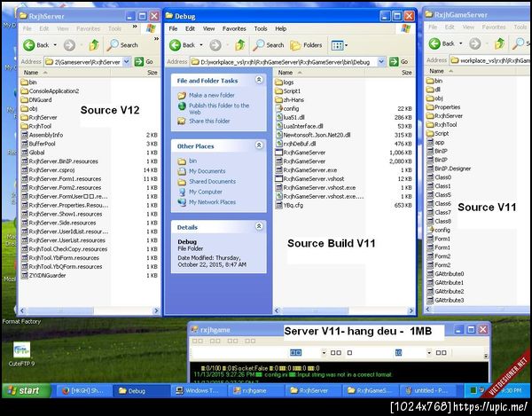This screenshot has height=416, width=532.
Task: Click Publish this folder to the Web
Action: (219, 108)
